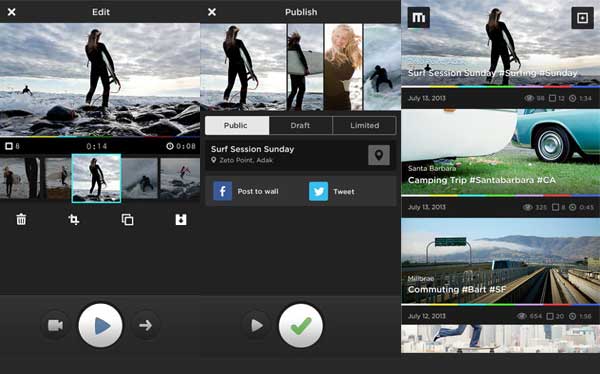This screenshot has height=374, width=600.
Task: Select first Publish preview thumbnail of surfer standing
Action: point(243,67)
